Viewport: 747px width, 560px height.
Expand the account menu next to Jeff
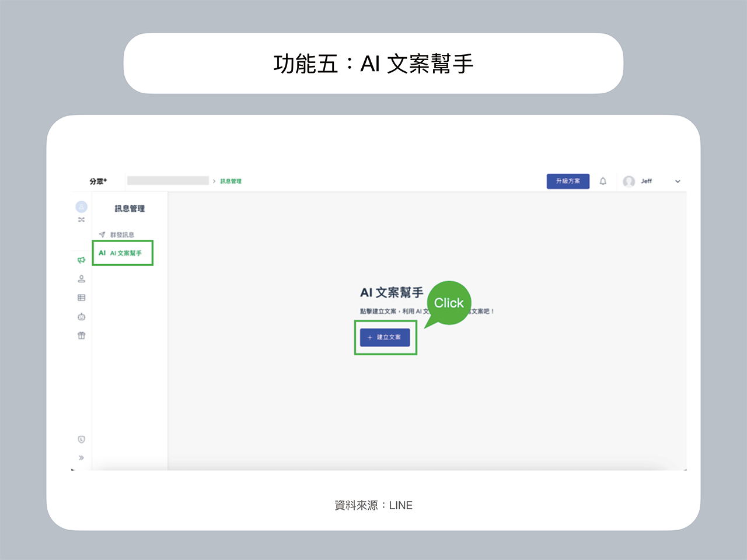pos(678,181)
